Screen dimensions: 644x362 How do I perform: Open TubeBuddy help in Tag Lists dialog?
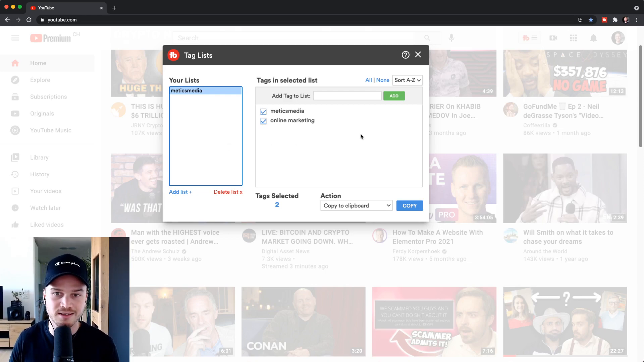406,55
